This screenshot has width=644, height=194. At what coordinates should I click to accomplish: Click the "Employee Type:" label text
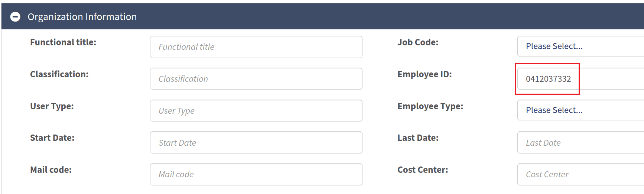pyautogui.click(x=430, y=106)
